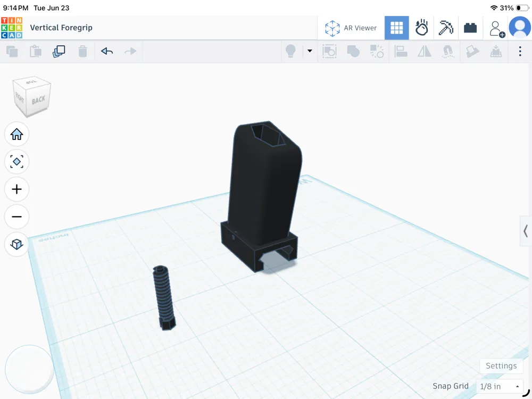Invite collaborators with add person icon
Image resolution: width=532 pixels, height=399 pixels.
[x=497, y=29]
